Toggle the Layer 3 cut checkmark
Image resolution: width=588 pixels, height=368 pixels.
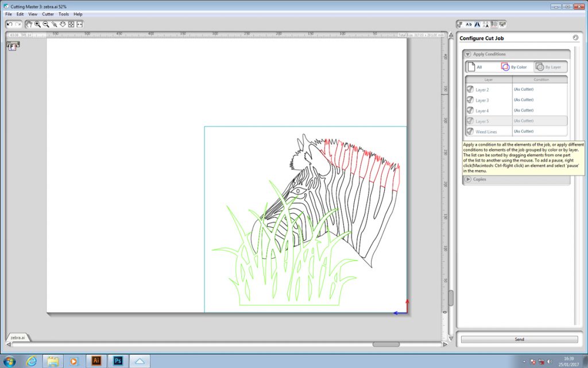pyautogui.click(x=470, y=100)
